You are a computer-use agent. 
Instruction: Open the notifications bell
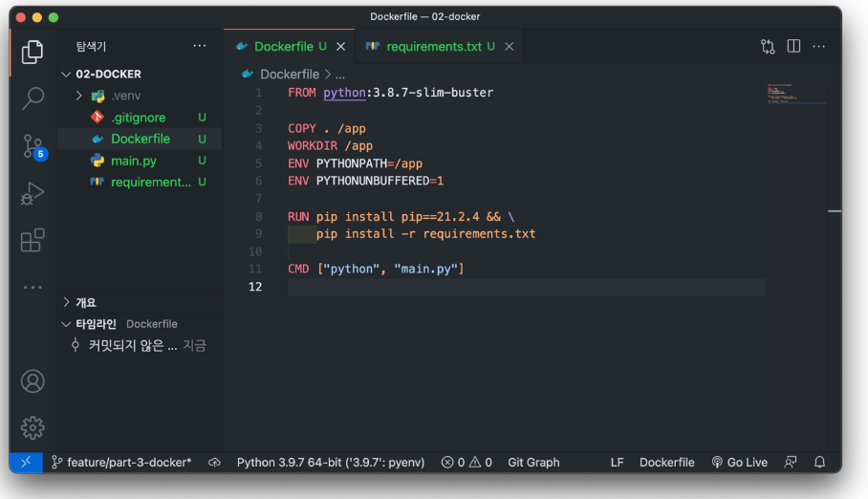(820, 463)
